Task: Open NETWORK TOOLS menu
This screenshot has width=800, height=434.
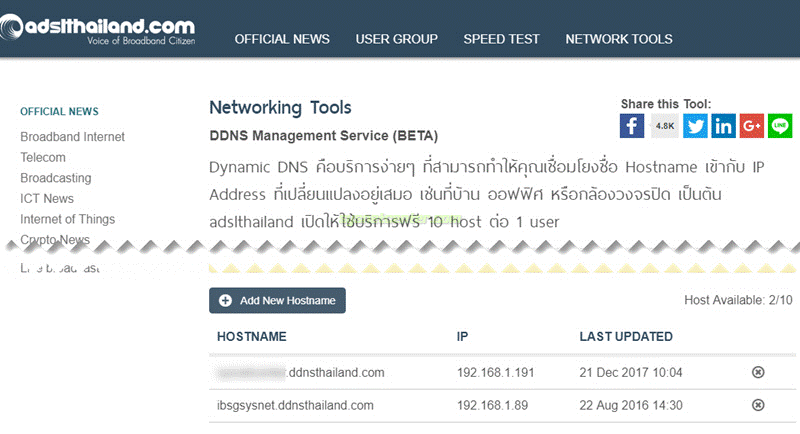Action: 619,39
